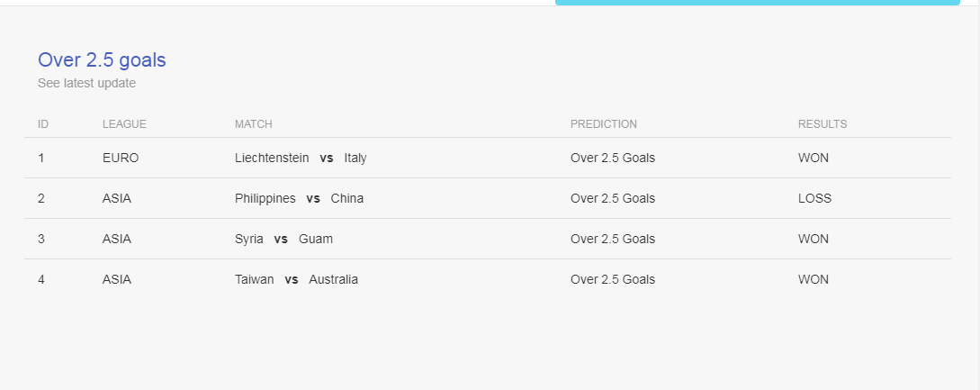The height and width of the screenshot is (390, 980).
Task: Click row ID number 4
Action: [41, 279]
